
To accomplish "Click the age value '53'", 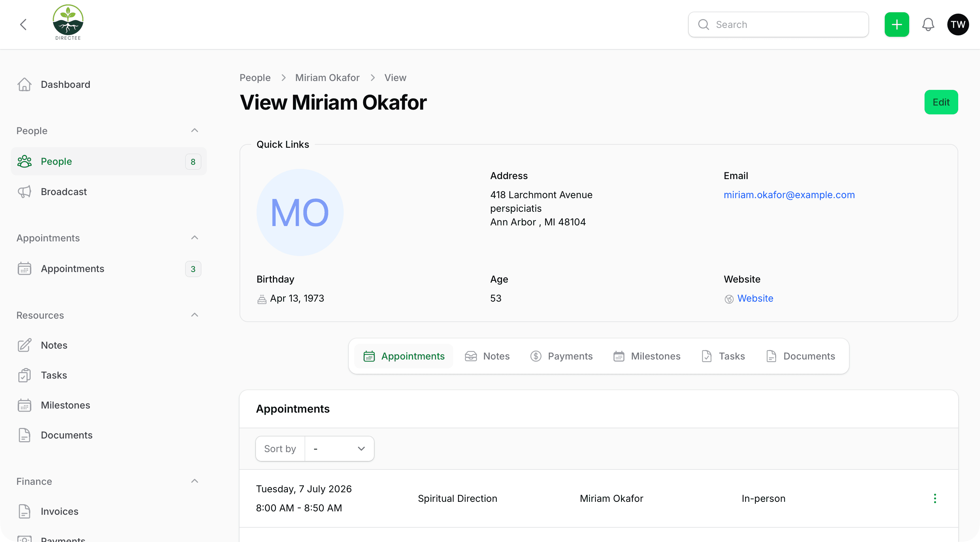I will [x=496, y=298].
